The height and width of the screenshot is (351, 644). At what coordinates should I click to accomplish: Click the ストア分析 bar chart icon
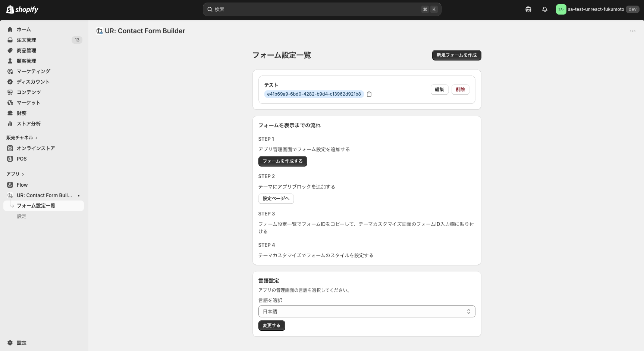[x=10, y=124]
